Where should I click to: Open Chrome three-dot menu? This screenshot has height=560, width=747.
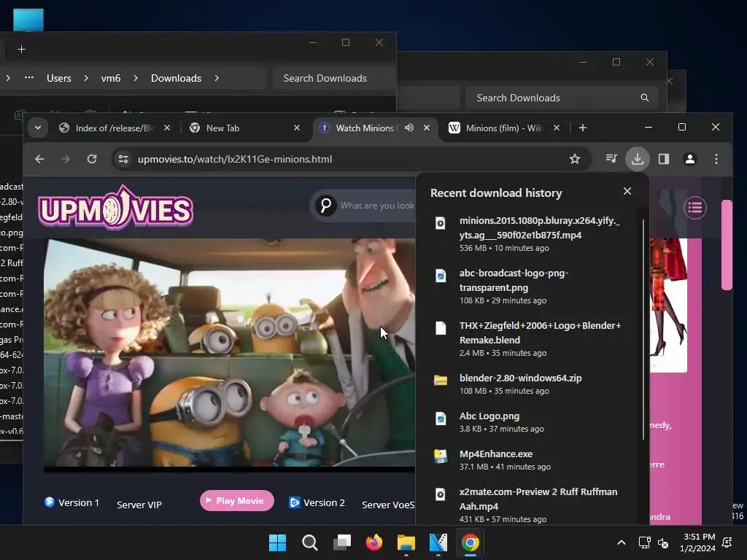click(x=716, y=158)
